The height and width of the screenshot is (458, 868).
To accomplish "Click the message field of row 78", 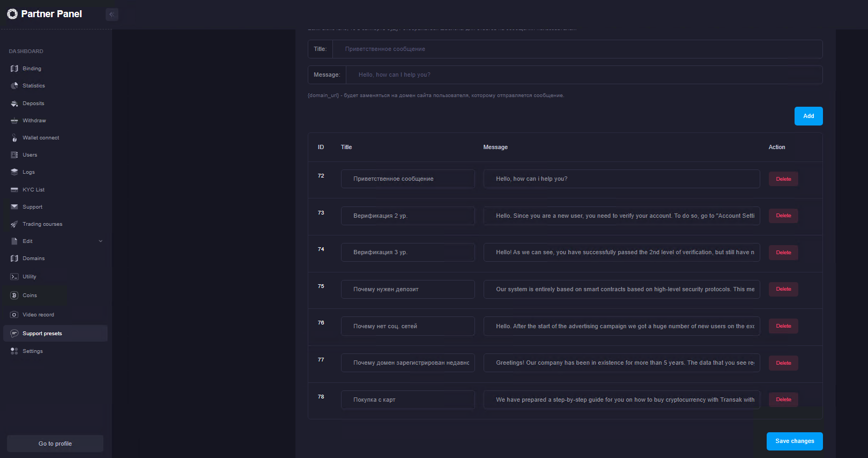I will coord(621,400).
